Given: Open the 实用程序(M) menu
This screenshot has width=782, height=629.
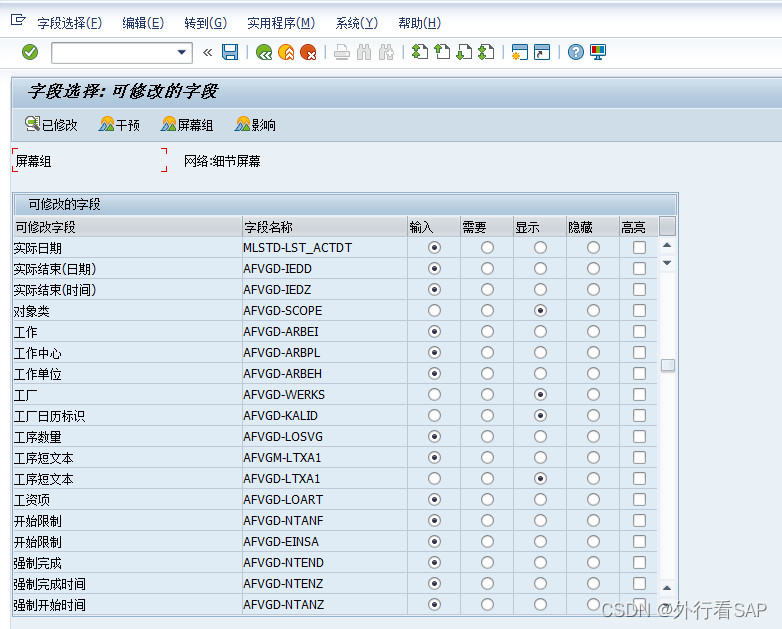Looking at the screenshot, I should pyautogui.click(x=281, y=23).
